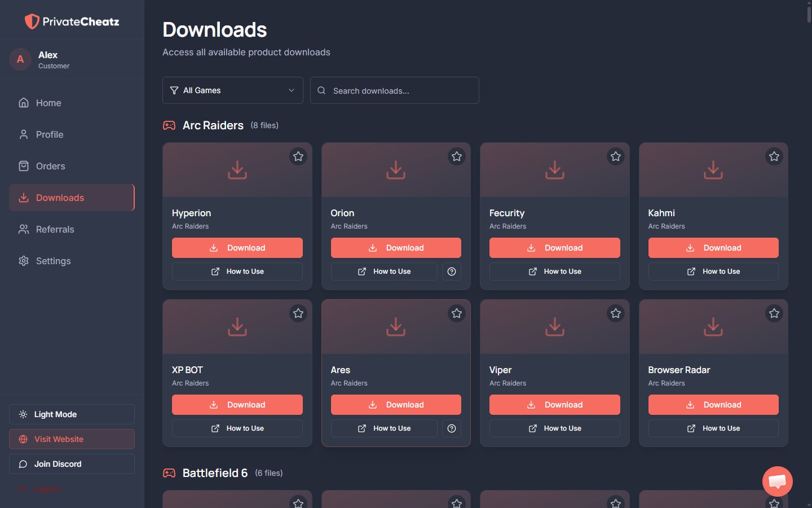Viewport: 812px width, 508px height.
Task: Go to the Home page
Action: [72, 103]
